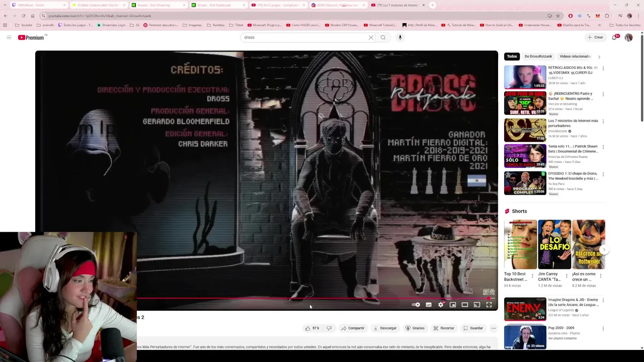Open video player settings gear

441,305
